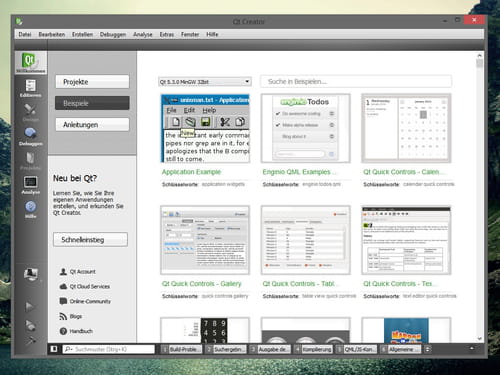Image resolution: width=500 pixels, height=375 pixels.
Task: Click the Qt Quick Controls - Gallery title
Action: click(201, 284)
